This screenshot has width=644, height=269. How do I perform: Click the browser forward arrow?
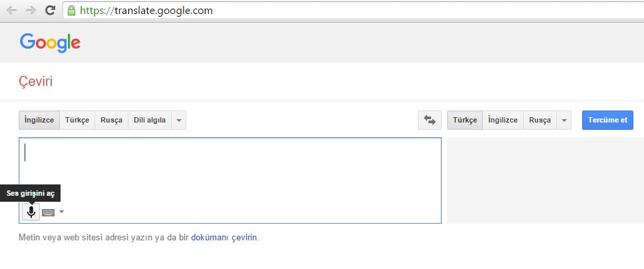click(x=31, y=11)
